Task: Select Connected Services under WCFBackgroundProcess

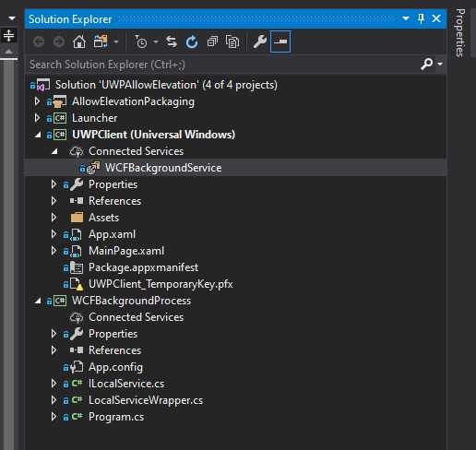Action: click(x=136, y=317)
